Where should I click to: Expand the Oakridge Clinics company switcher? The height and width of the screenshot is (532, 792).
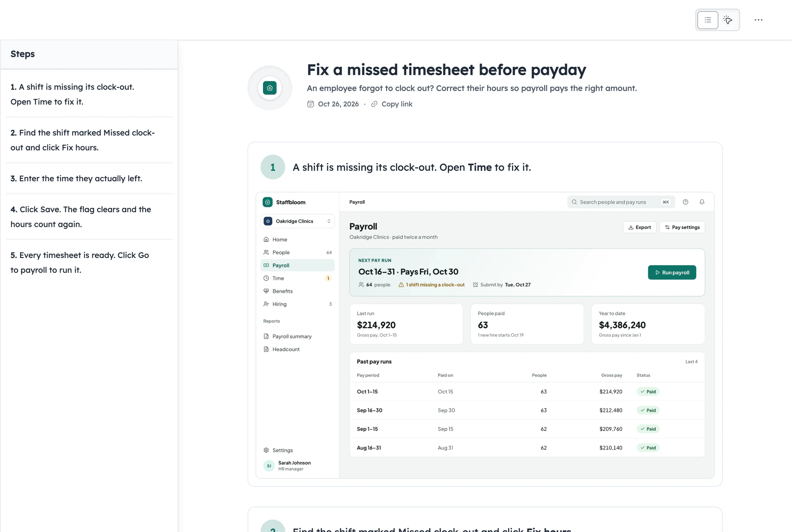coord(297,221)
